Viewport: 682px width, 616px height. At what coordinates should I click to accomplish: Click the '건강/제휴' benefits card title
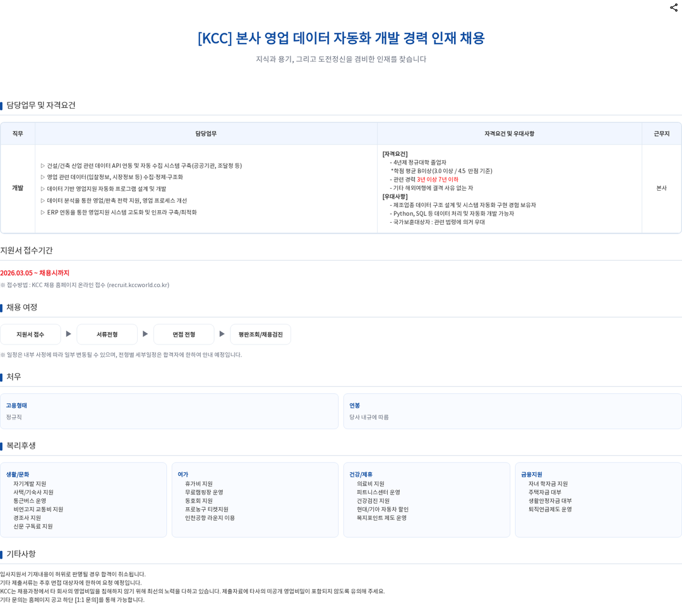[x=361, y=475]
